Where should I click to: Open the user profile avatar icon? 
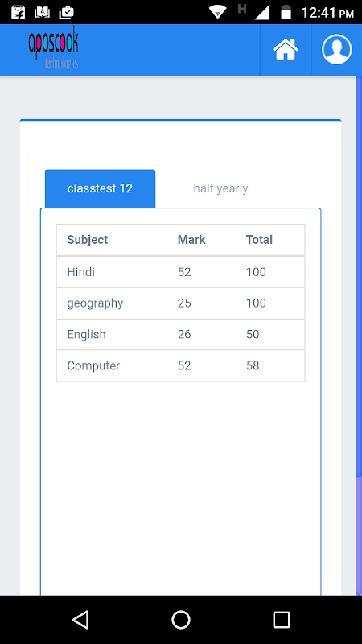pos(336,49)
